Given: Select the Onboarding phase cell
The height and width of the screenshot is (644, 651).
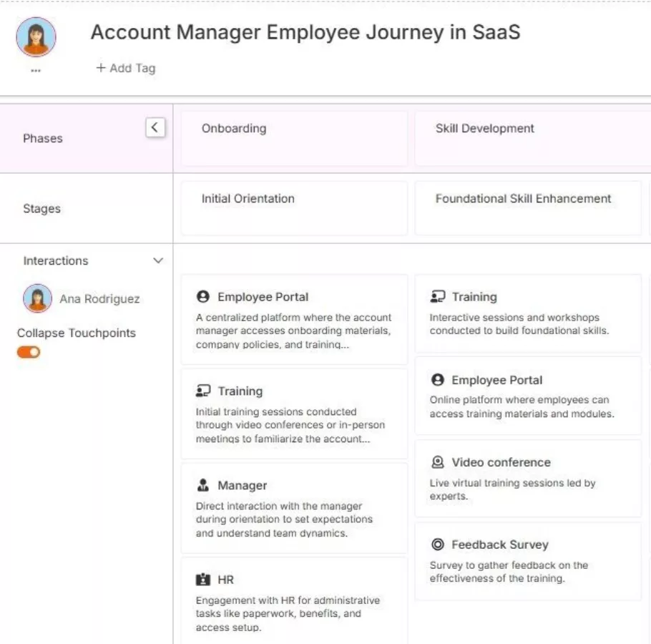Looking at the screenshot, I should 293,138.
